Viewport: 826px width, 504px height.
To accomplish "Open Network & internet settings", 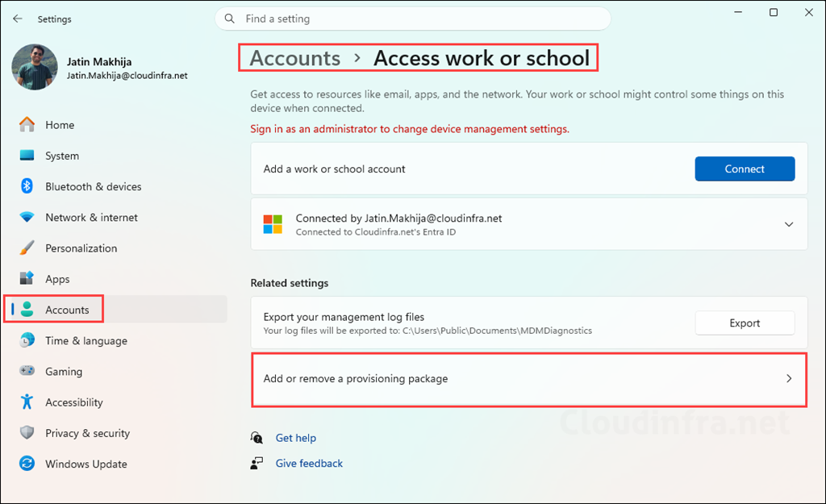I will coord(91,218).
